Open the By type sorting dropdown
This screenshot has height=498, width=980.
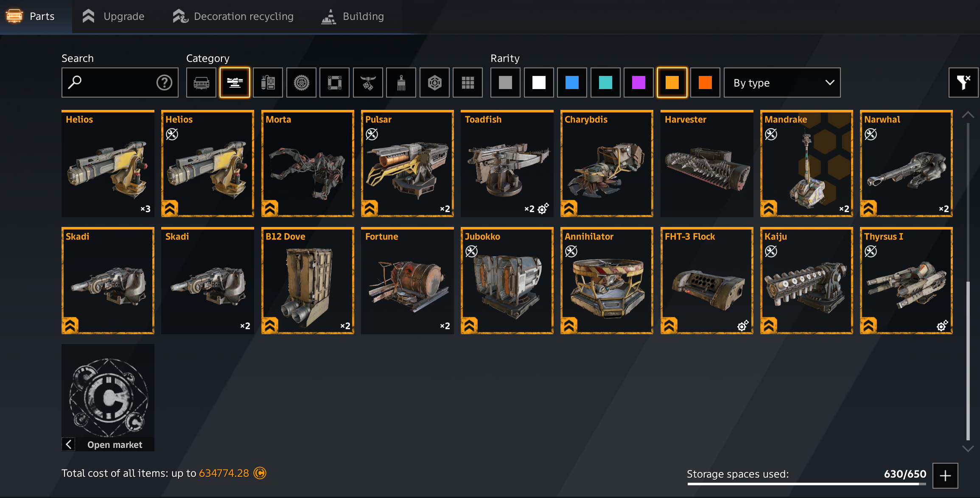[x=782, y=83]
